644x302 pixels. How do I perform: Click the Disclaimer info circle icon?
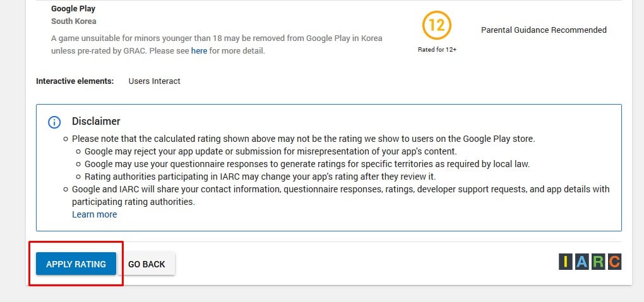point(55,122)
